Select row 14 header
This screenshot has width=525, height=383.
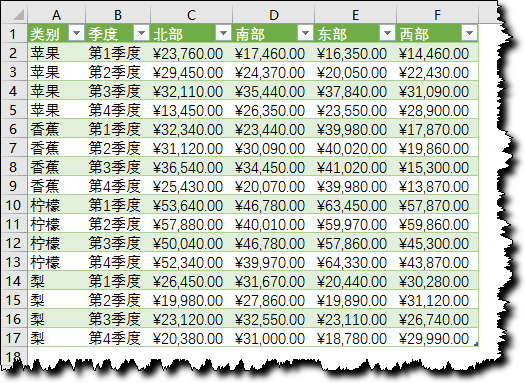click(x=14, y=281)
